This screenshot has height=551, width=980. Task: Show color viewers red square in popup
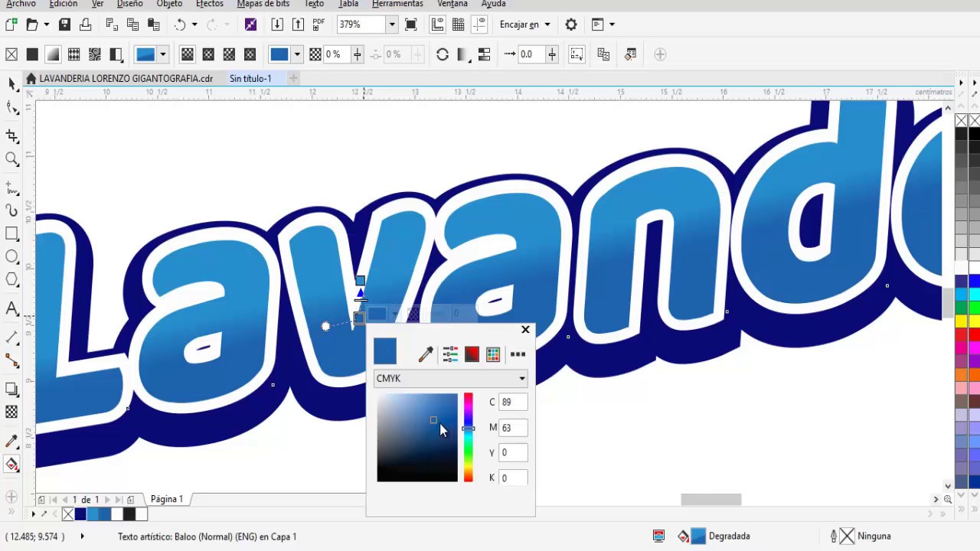tap(472, 354)
